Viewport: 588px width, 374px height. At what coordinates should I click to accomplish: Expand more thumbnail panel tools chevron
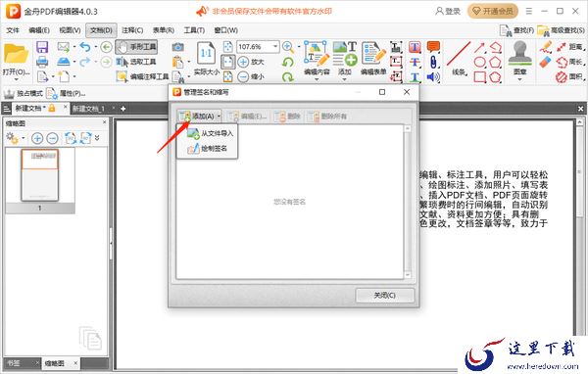click(97, 138)
